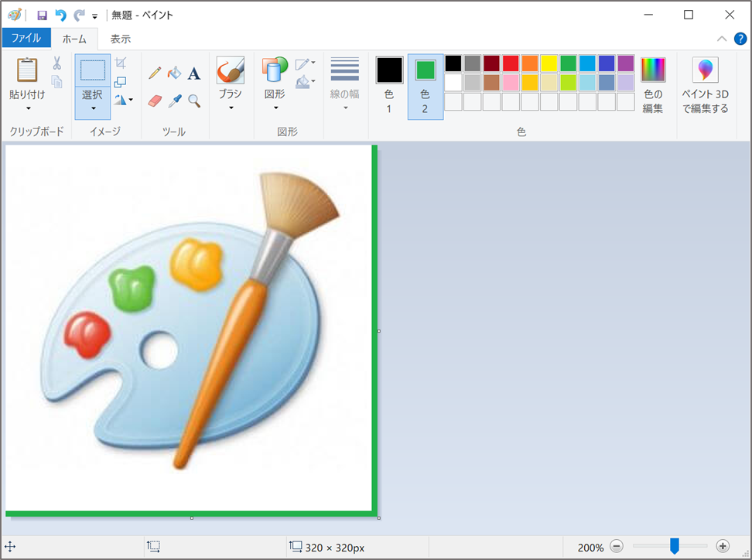This screenshot has height=560, width=752.
Task: Expand the 選択 dropdown arrow
Action: (93, 108)
